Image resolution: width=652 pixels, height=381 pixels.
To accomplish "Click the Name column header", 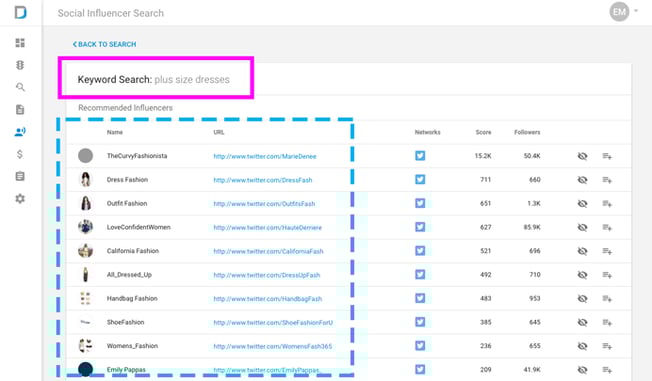I will pyautogui.click(x=115, y=132).
